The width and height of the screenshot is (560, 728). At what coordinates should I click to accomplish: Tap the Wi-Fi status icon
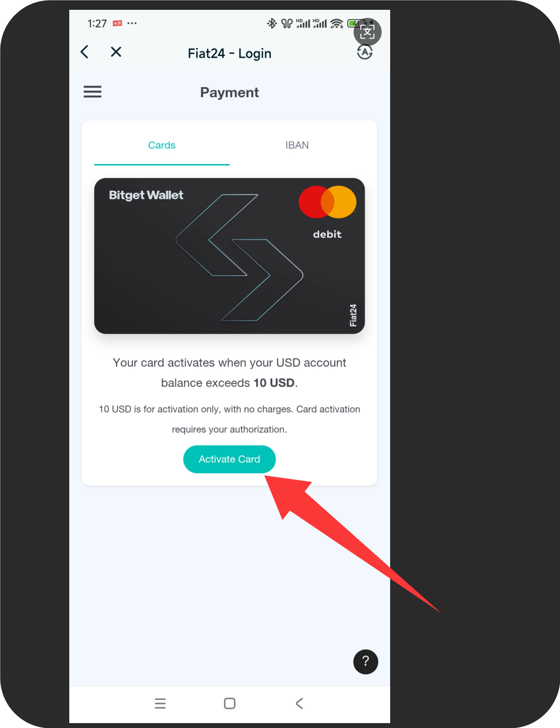[x=337, y=24]
